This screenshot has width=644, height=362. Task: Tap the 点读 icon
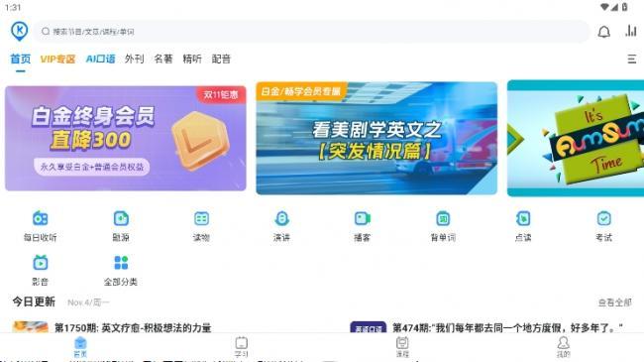523,218
